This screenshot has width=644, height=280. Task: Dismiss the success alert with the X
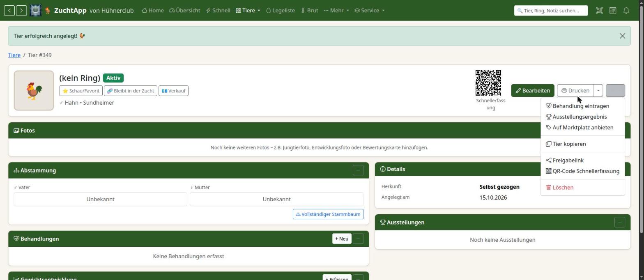[x=622, y=36]
